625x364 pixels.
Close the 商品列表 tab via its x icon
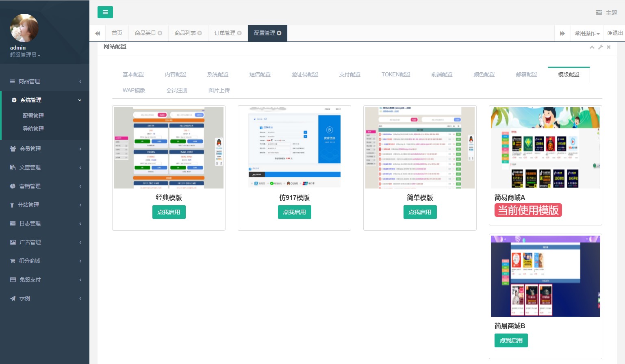point(200,33)
